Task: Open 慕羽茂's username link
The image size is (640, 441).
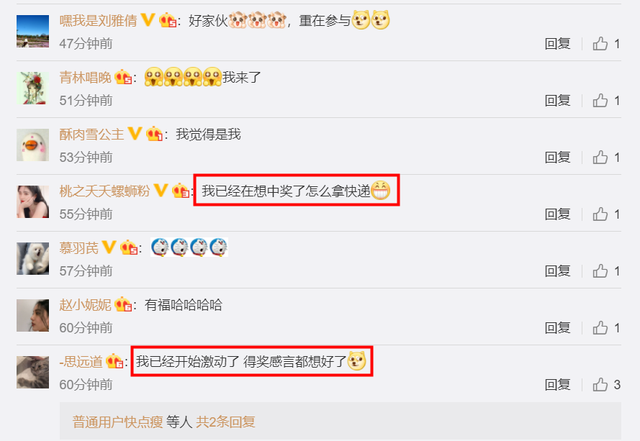Action: point(79,247)
